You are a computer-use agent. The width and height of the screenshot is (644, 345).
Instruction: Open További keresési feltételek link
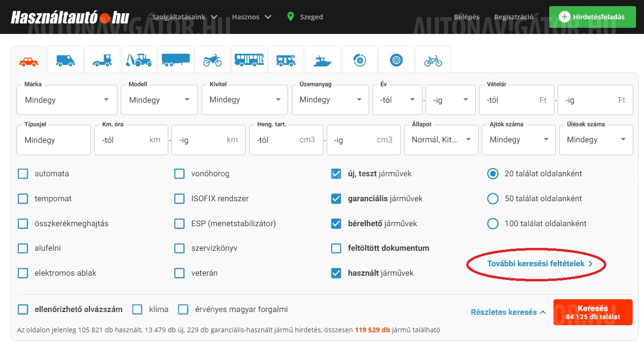539,264
